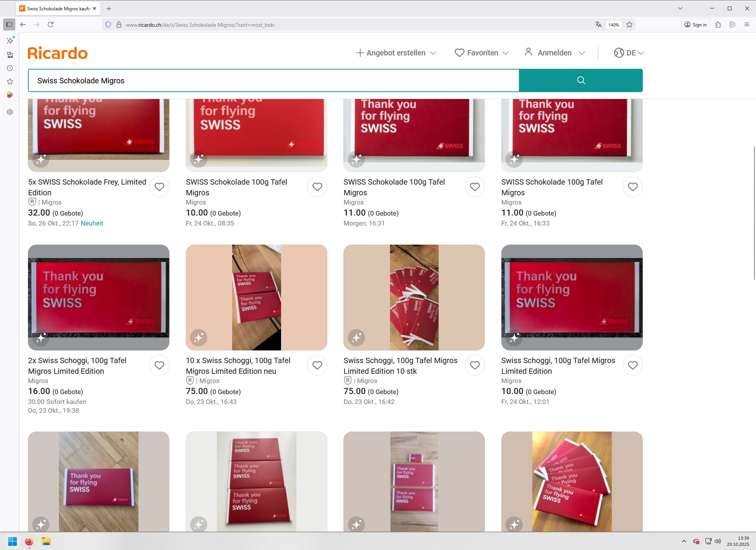Screen dimensions: 756x550
Task: Click into the Swiss Schokolade Migros search field
Action: (273, 81)
